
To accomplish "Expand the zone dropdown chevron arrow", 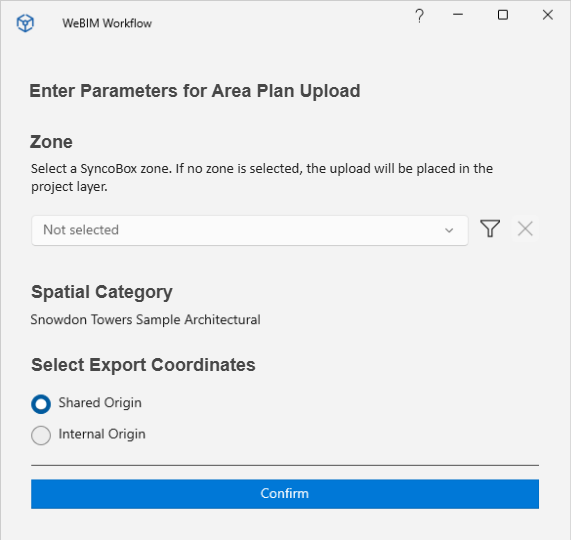I will [x=449, y=230].
